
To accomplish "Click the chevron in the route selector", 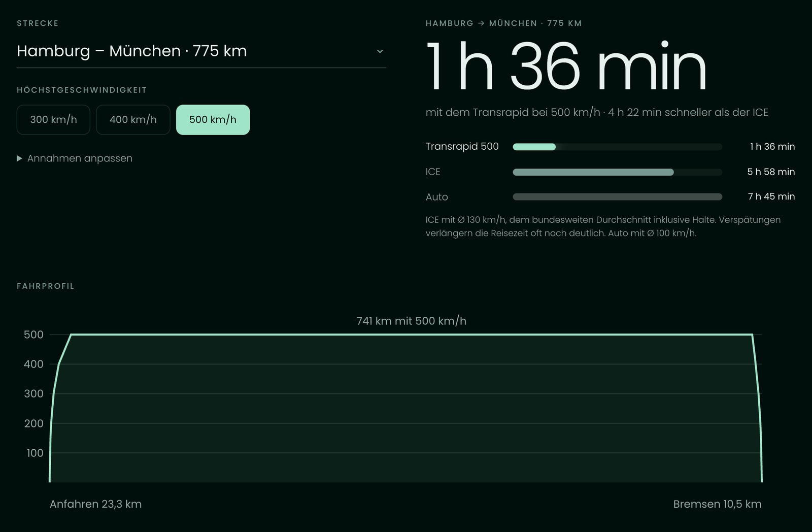I will pos(380,52).
